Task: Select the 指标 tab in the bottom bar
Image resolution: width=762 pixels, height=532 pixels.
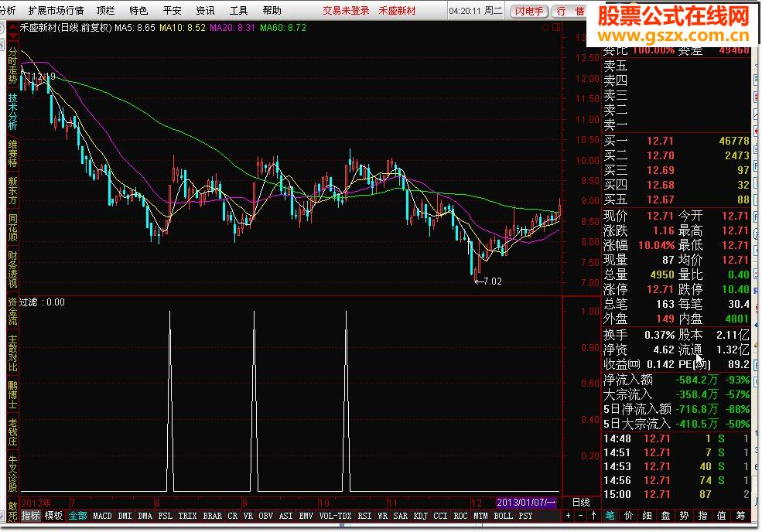Action: (x=31, y=516)
